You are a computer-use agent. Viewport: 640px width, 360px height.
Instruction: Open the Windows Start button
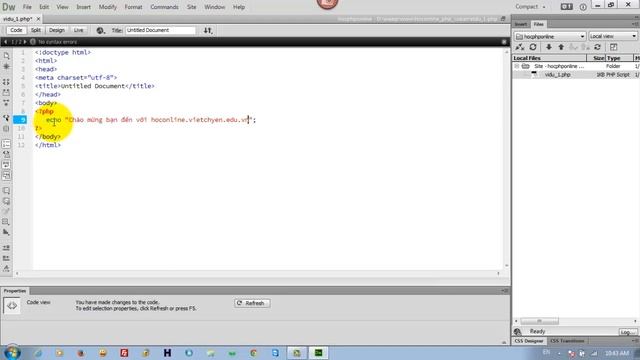[x=12, y=353]
